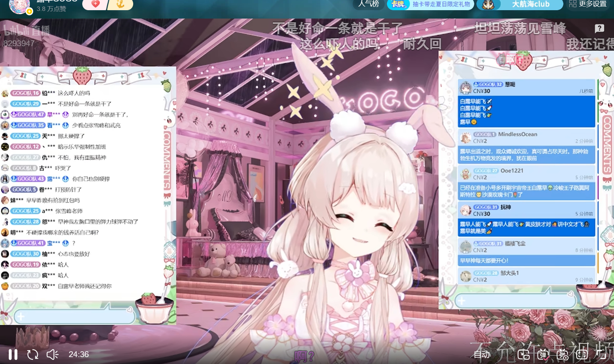The height and width of the screenshot is (364, 614).
Task: Click the left chat panel input bubble
Action: [x=74, y=316]
